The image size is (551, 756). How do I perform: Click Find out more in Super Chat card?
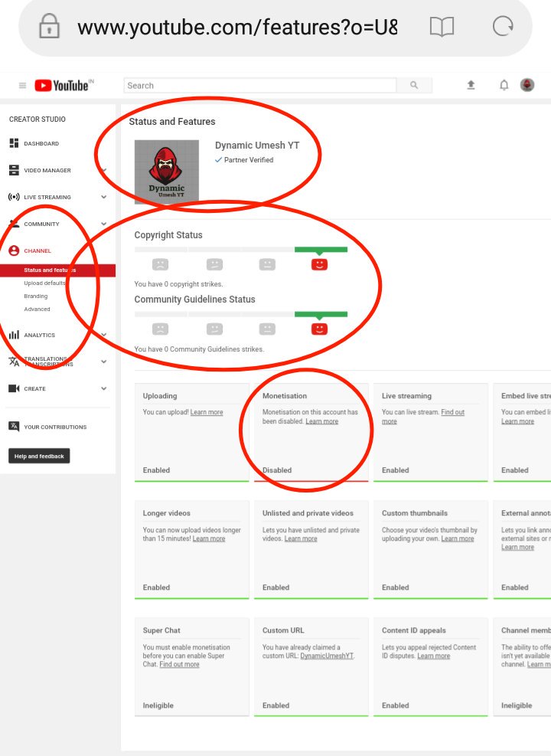click(179, 664)
